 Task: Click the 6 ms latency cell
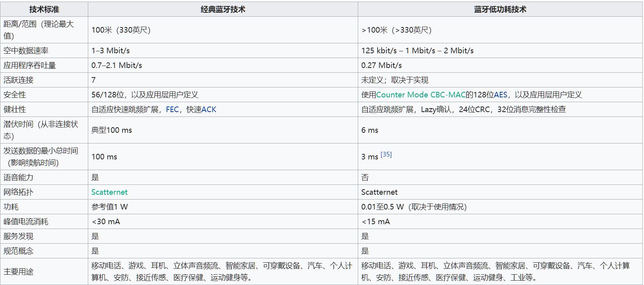[x=370, y=130]
